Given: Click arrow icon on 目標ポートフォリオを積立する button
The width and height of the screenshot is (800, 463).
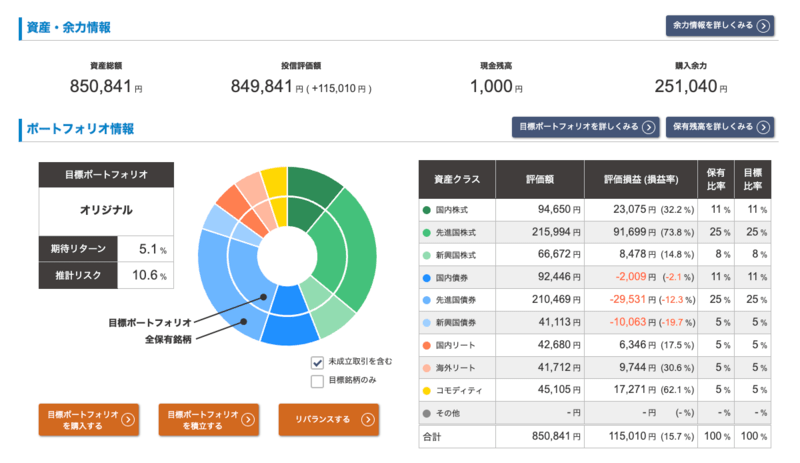Looking at the screenshot, I should coord(248,420).
